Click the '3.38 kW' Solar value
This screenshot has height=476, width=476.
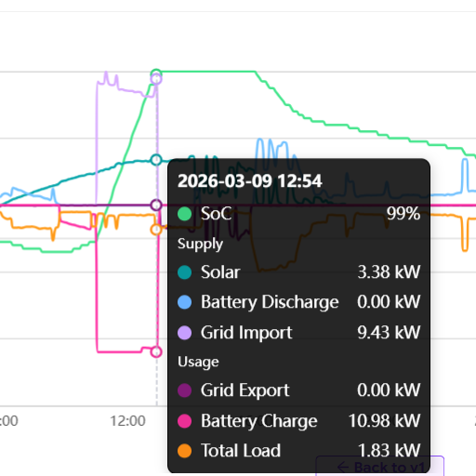pyautogui.click(x=389, y=272)
